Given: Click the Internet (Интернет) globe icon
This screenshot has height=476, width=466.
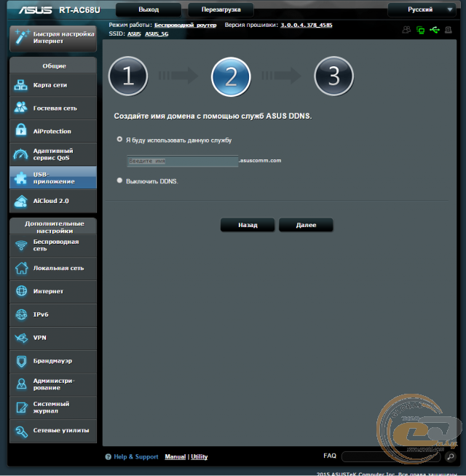Looking at the screenshot, I should pyautogui.click(x=21, y=291).
